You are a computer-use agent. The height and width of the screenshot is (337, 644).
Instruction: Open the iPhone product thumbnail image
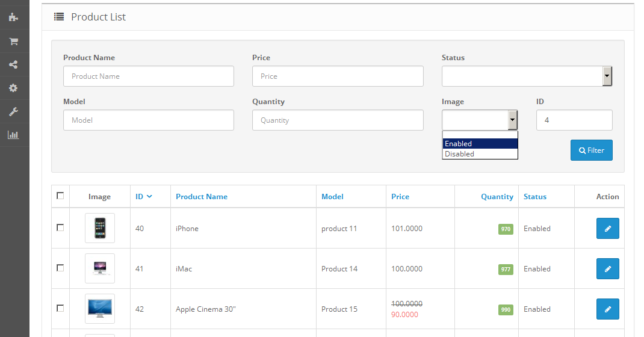[x=100, y=229]
